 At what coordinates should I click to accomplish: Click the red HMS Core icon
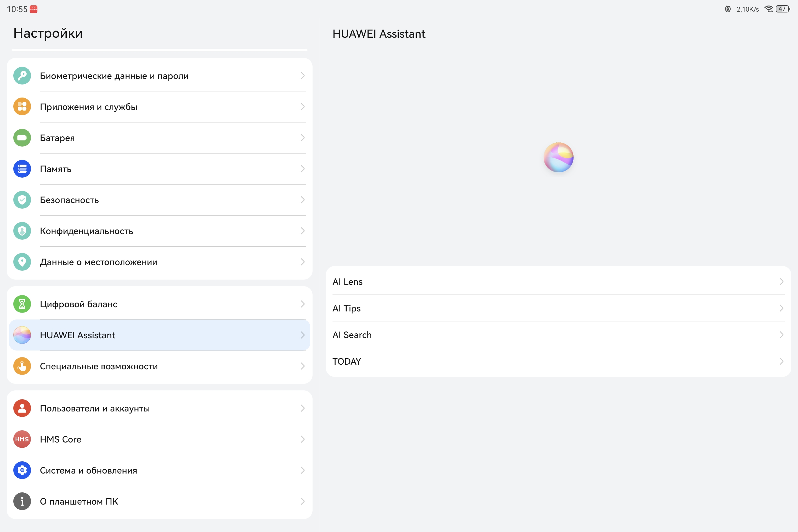click(x=22, y=439)
